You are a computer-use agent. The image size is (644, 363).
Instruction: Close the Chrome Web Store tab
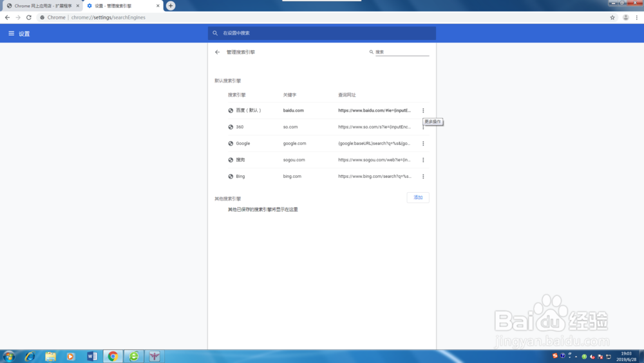(x=78, y=6)
